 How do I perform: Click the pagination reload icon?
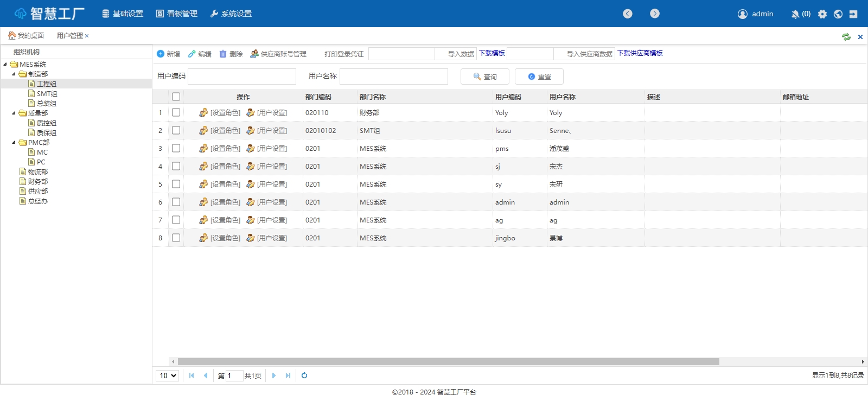click(304, 375)
